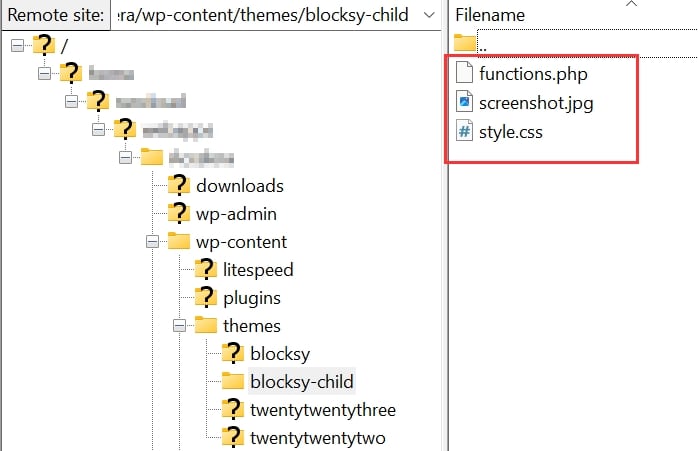The image size is (698, 451).
Task: Click the style.css file icon
Action: coord(464,131)
